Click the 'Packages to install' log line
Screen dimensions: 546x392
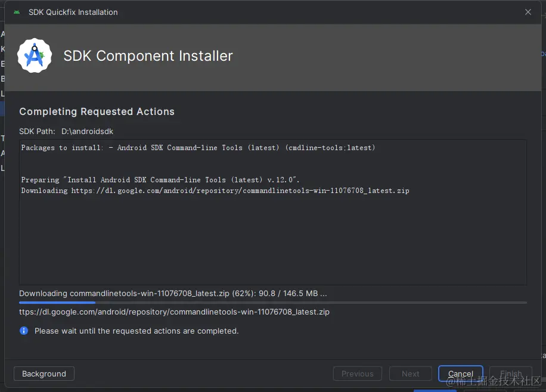click(198, 148)
